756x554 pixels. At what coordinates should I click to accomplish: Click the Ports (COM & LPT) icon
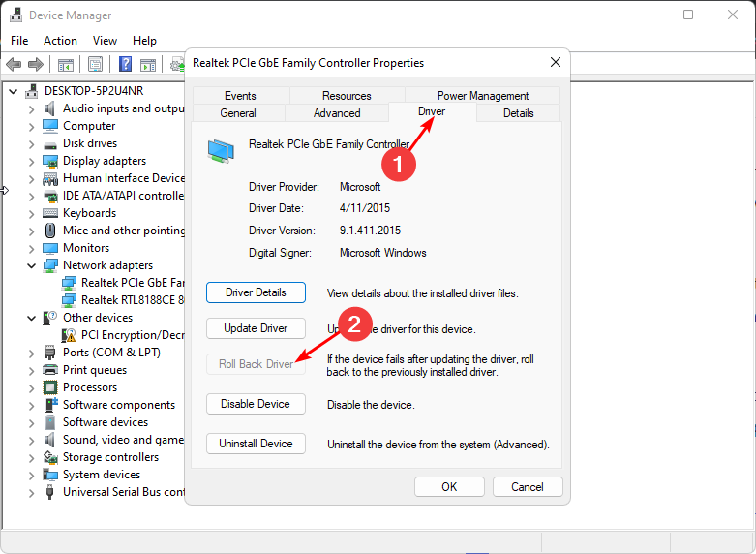pyautogui.click(x=49, y=353)
